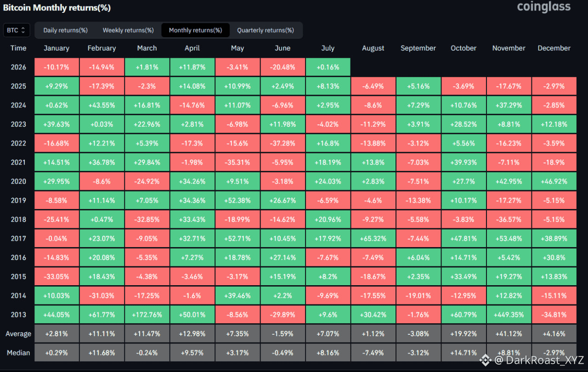The image size is (588, 372).
Task: Select the 2022 row label
Action: (18, 143)
